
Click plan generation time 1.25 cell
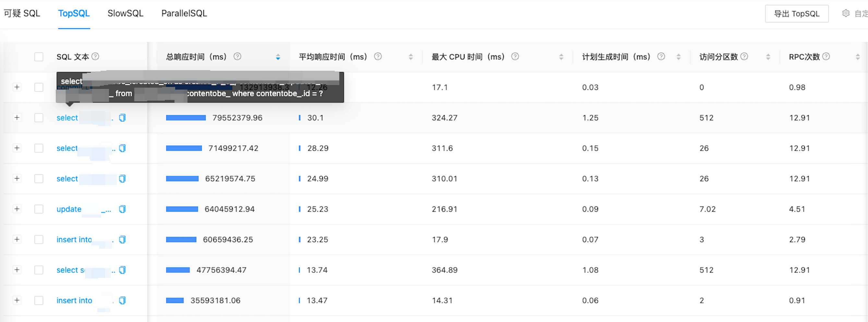coord(590,118)
